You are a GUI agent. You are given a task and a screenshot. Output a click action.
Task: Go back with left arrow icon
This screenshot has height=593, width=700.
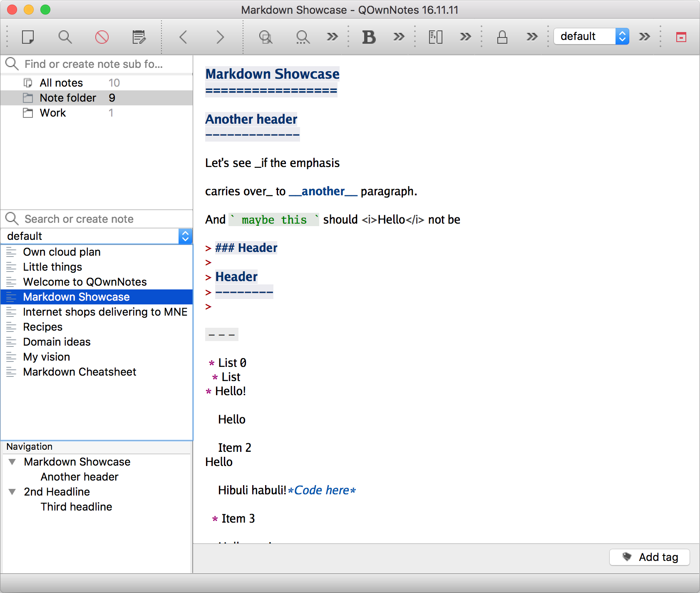click(183, 37)
